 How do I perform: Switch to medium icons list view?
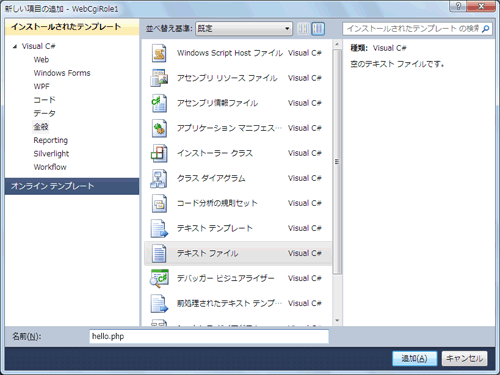tap(318, 29)
